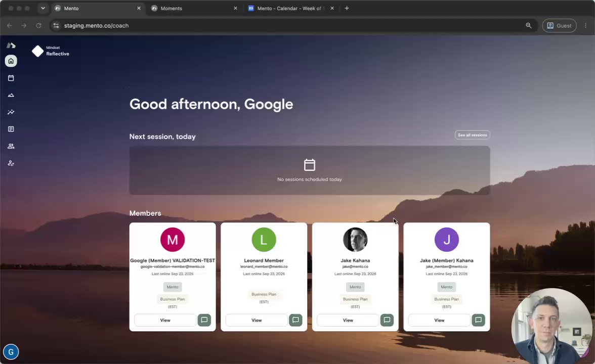This screenshot has width=595, height=364.
Task: Open the G user avatar menu
Action: [11, 352]
